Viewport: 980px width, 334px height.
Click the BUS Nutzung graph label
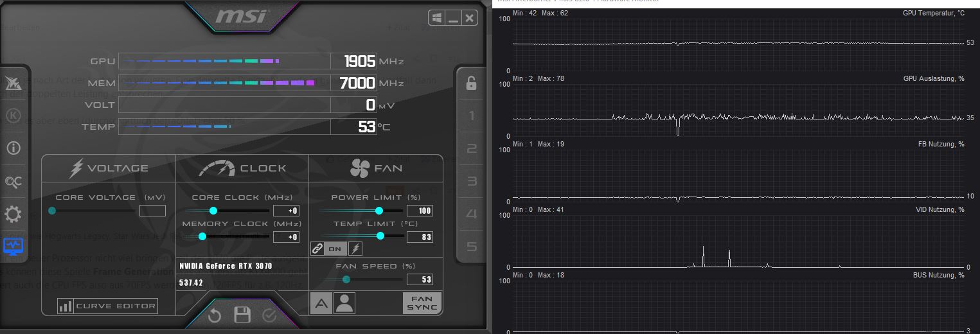939,275
